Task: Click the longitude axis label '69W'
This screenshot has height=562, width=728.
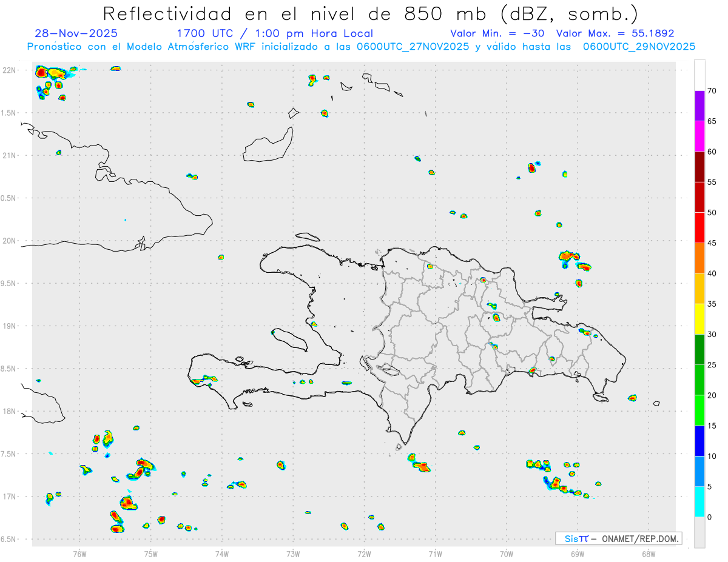Action: (578, 554)
